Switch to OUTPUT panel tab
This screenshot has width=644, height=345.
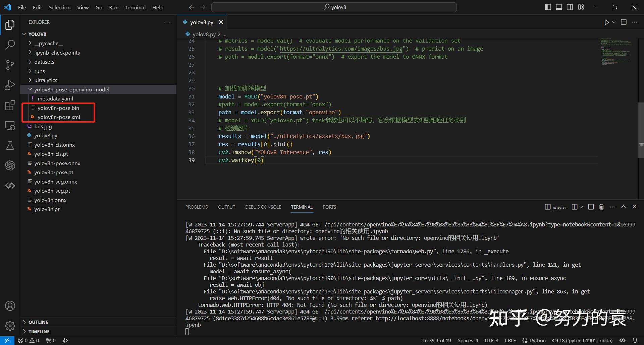pos(226,207)
